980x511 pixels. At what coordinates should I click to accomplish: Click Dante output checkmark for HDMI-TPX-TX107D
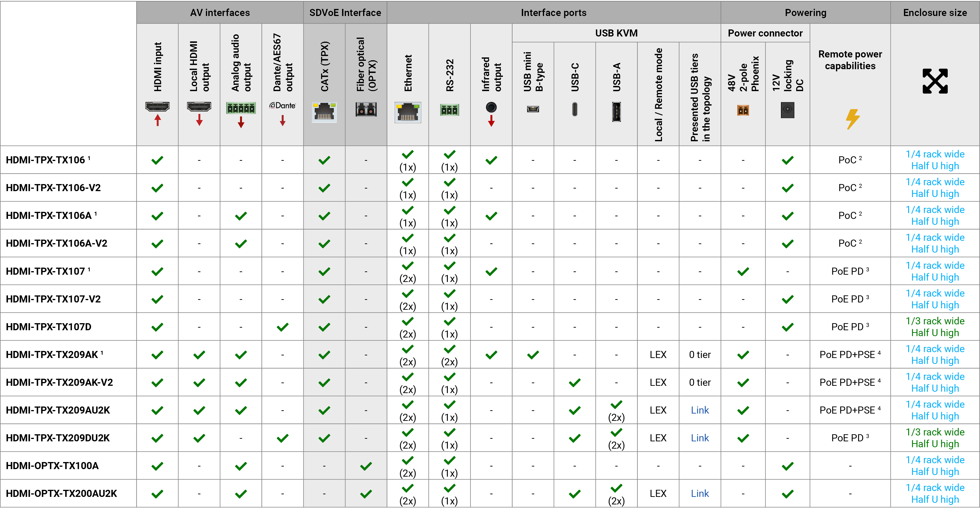[282, 327]
